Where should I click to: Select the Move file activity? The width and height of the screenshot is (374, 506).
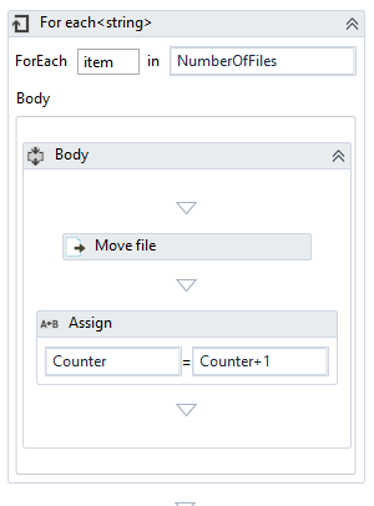(187, 247)
